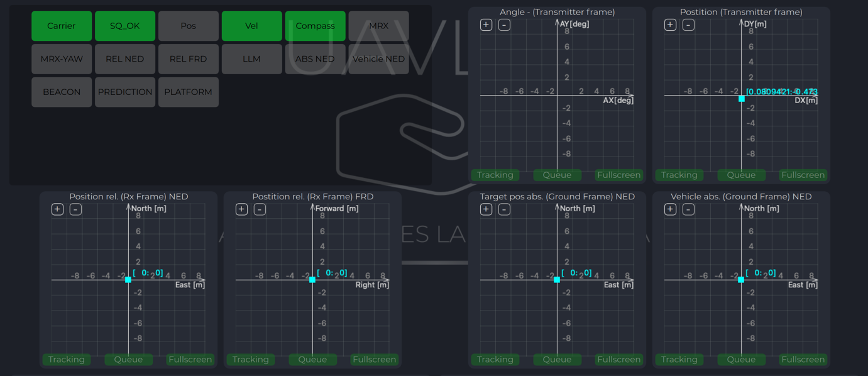Zoom out the Angle (Transmitter frame) plot
Screen dimensions: 868x376
click(504, 25)
